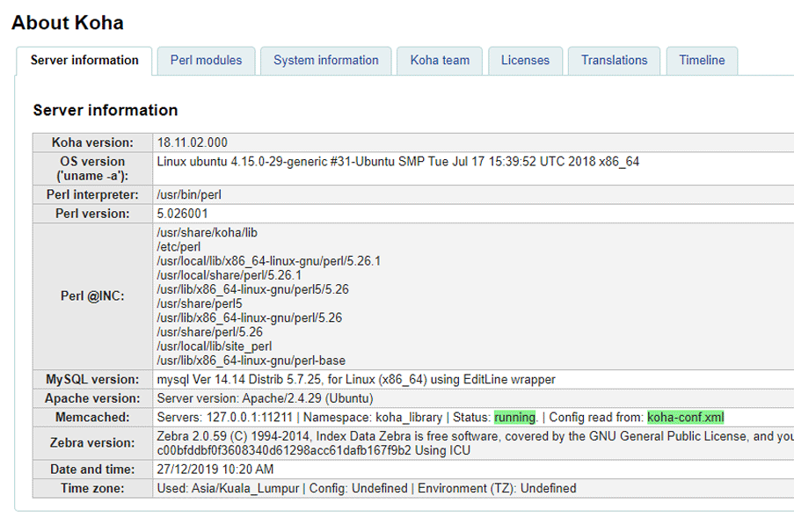Select the /usr/bin/perl interpreter path

point(189,195)
